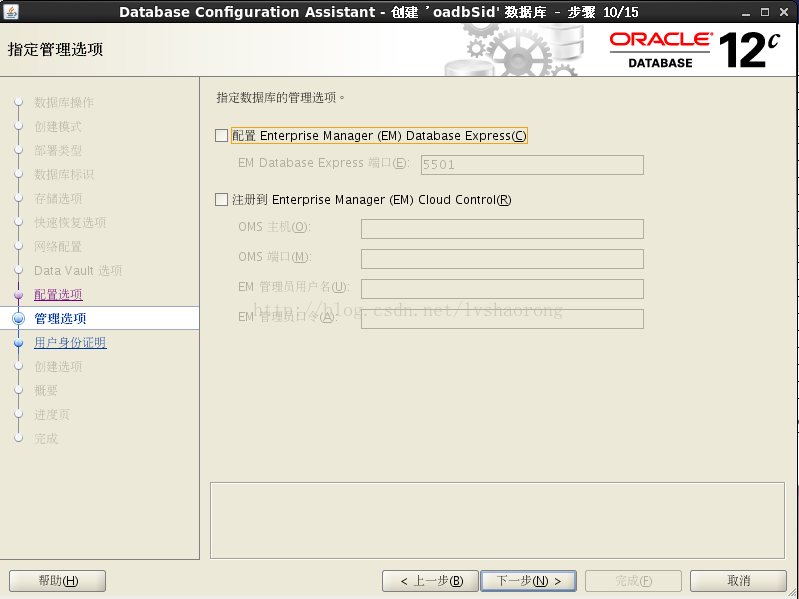Click the empty message pane at the bottom
Image resolution: width=799 pixels, height=599 pixels.
tap(497, 520)
